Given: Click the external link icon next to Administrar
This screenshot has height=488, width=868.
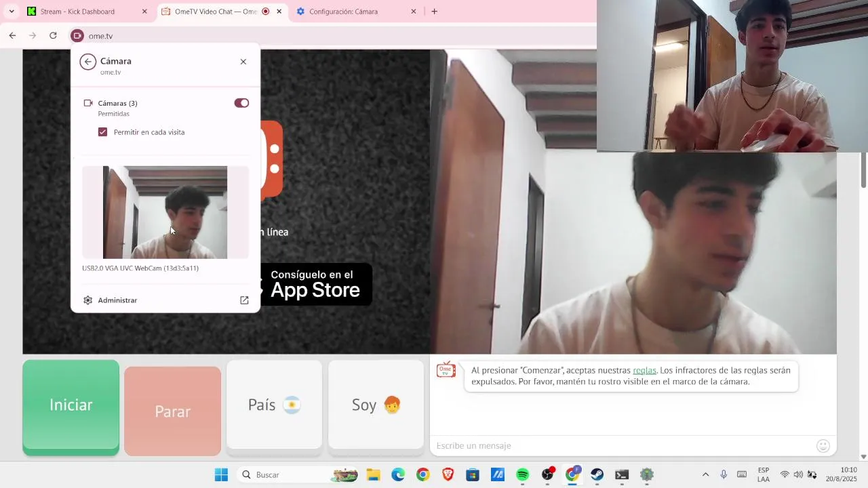Looking at the screenshot, I should 244,300.
